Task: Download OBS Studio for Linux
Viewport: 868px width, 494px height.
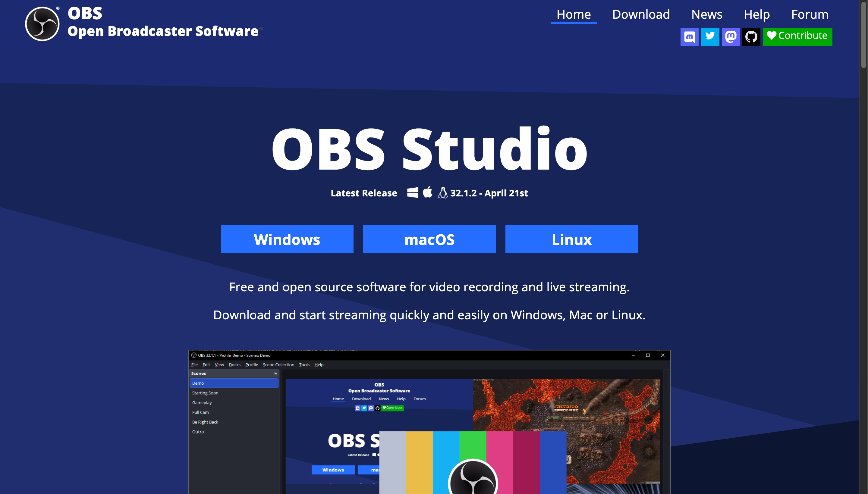Action: [x=571, y=239]
